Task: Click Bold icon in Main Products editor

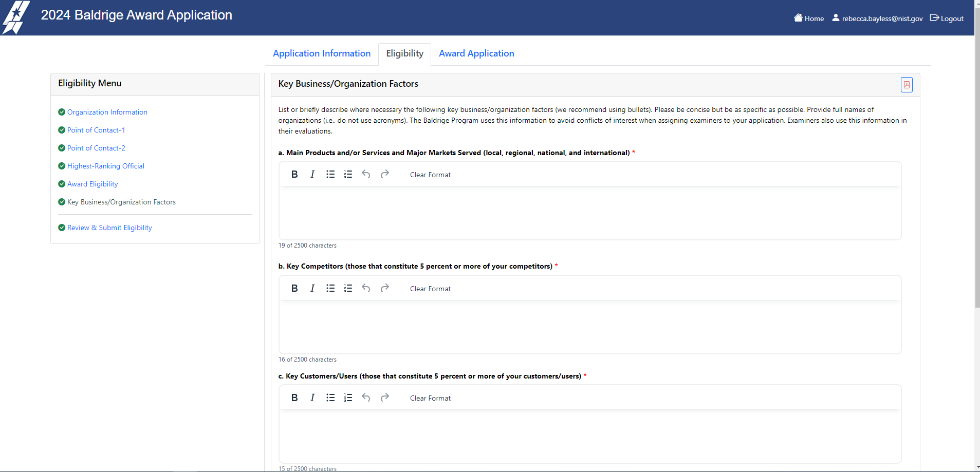Action: tap(294, 175)
